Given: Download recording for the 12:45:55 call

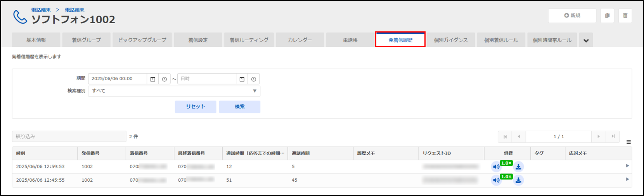Looking at the screenshot, I should coord(518,180).
